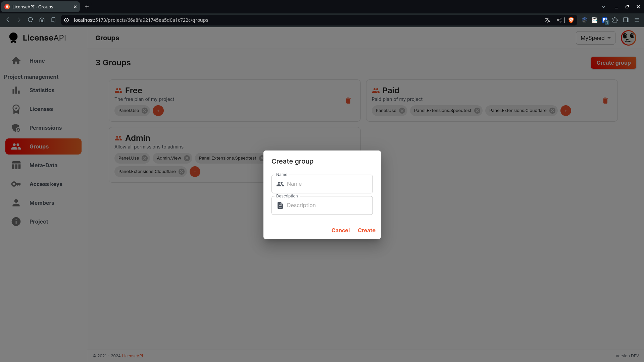Click the Paid group title
644x362 pixels.
click(391, 90)
